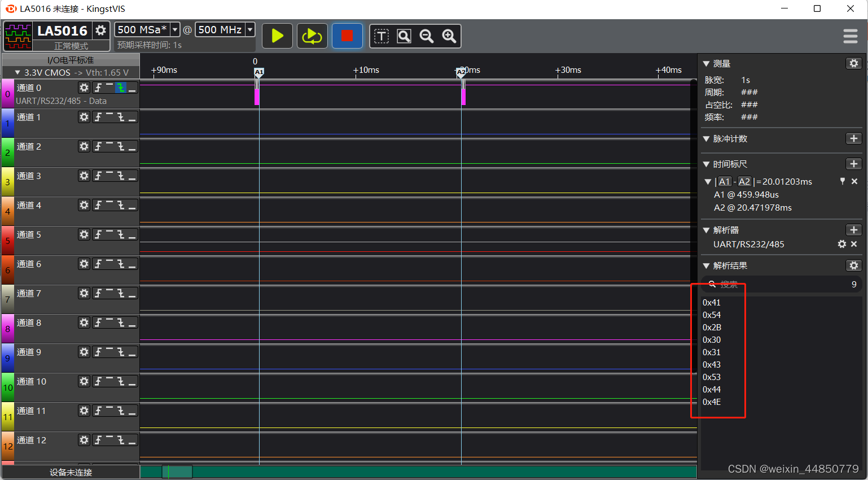Collapse the 解析结果 results section

[706, 266]
